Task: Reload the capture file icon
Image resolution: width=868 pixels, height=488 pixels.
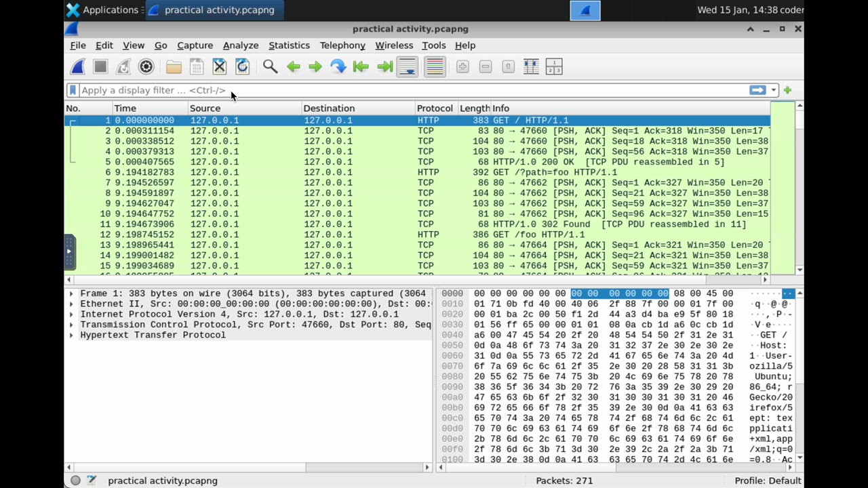Action: (242, 66)
